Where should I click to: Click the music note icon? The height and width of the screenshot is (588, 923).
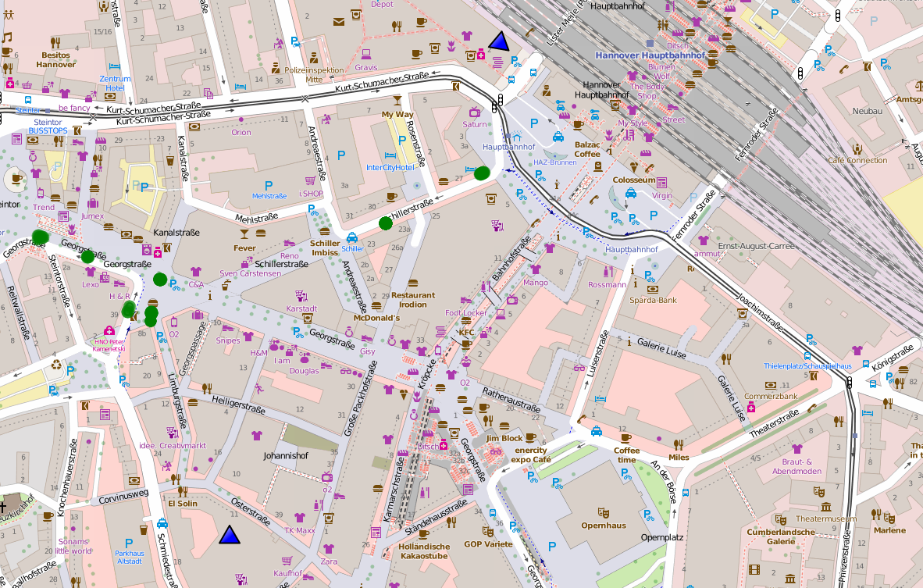click(x=6, y=37)
